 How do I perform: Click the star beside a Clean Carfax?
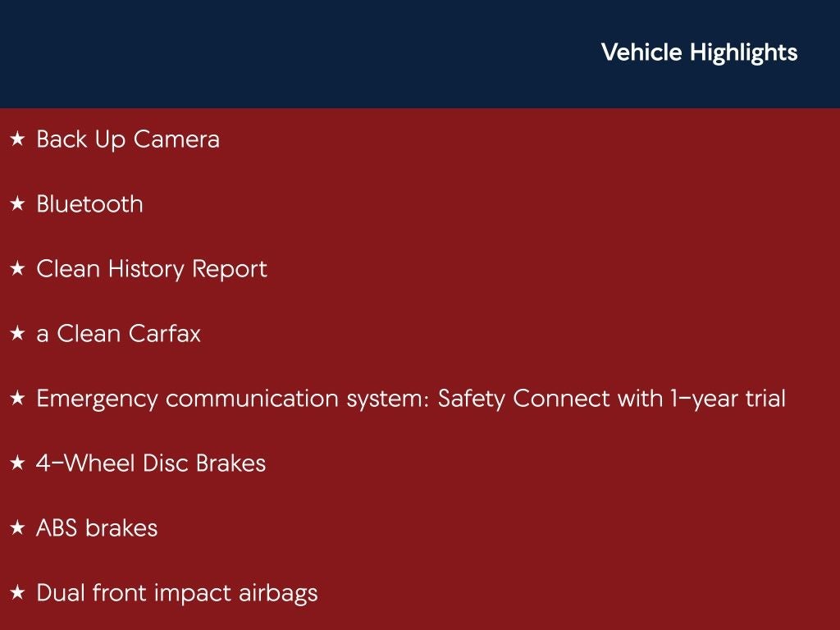point(17,335)
